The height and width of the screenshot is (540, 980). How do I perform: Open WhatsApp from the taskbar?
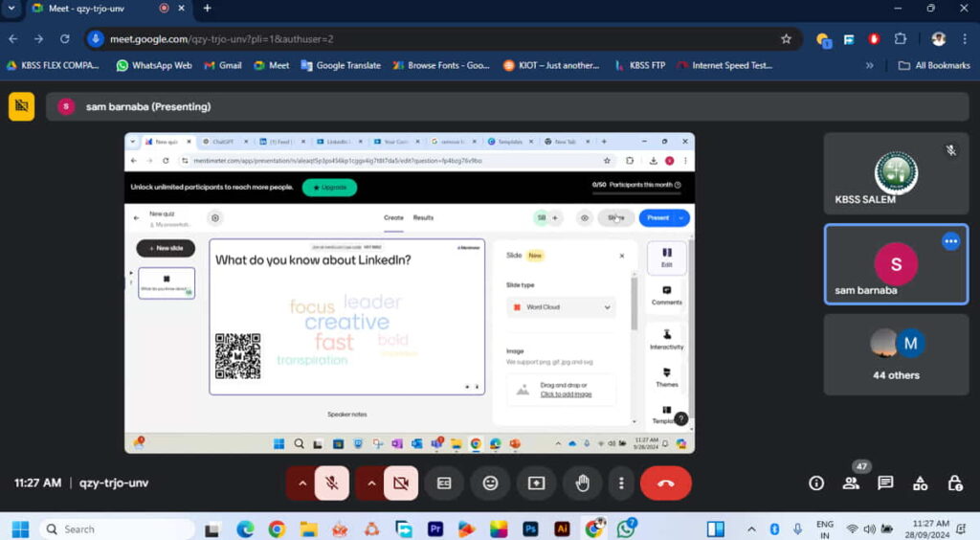(626, 529)
